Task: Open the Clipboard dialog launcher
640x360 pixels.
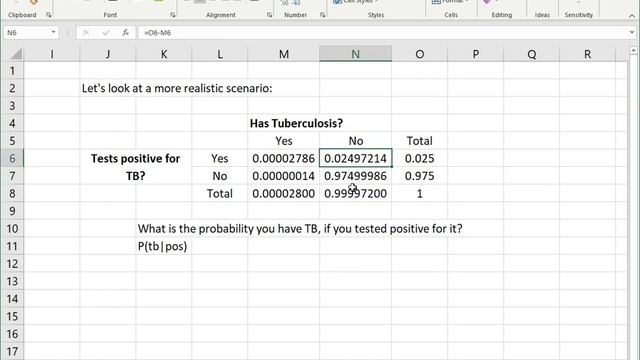Action: click(x=49, y=15)
